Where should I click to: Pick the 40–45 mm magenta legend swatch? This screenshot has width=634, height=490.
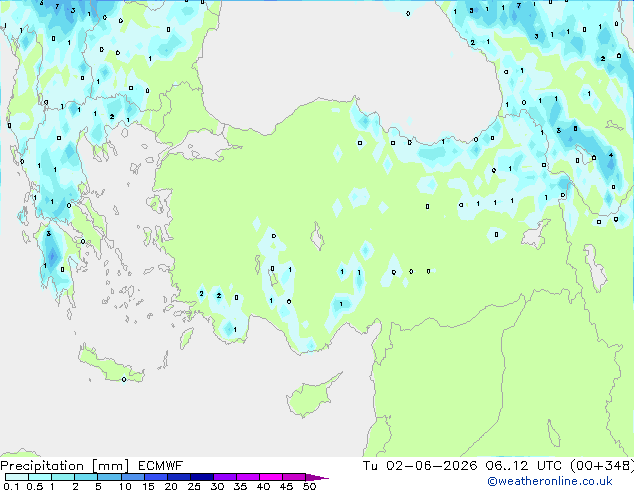[271, 477]
